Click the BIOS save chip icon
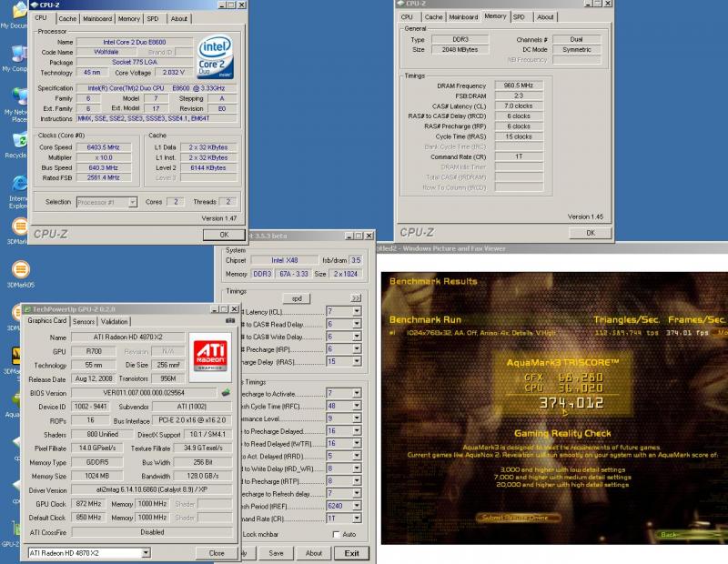Viewport: 728px width, 564px height. 226,393
